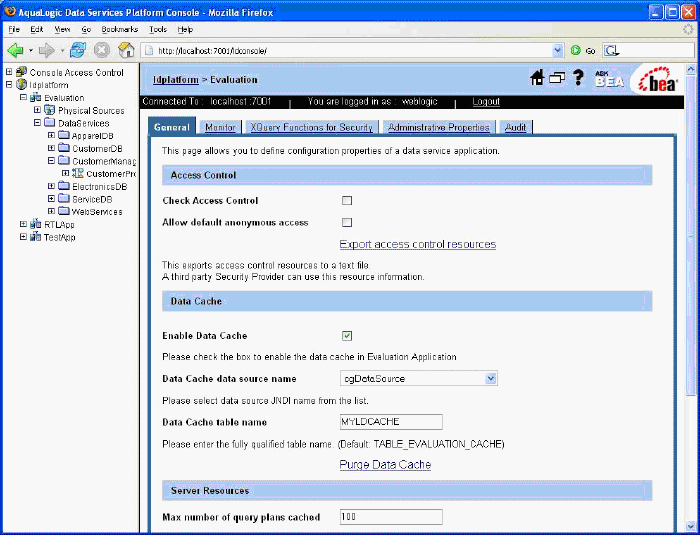Collapse the ldplatform tree node
The height and width of the screenshot is (535, 700).
[x=8, y=84]
